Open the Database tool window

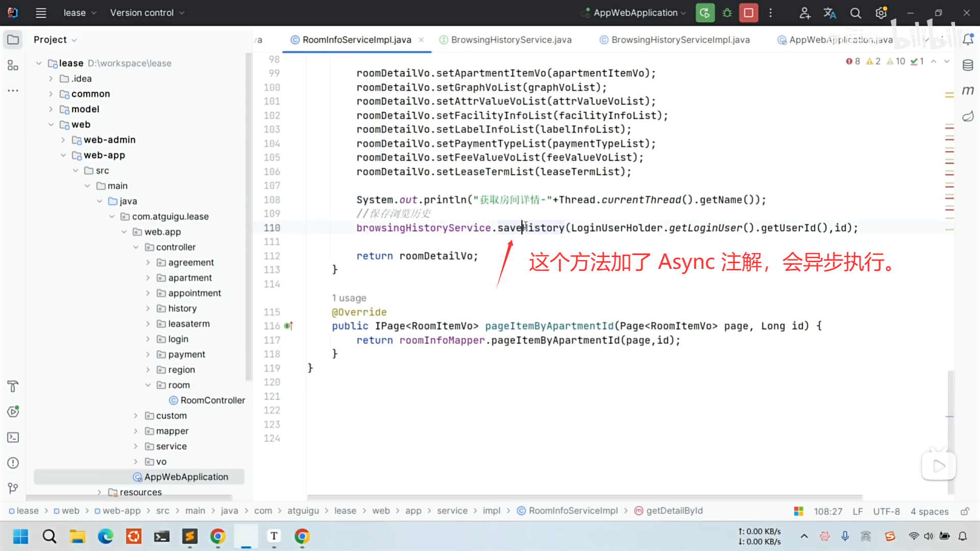[x=968, y=65]
